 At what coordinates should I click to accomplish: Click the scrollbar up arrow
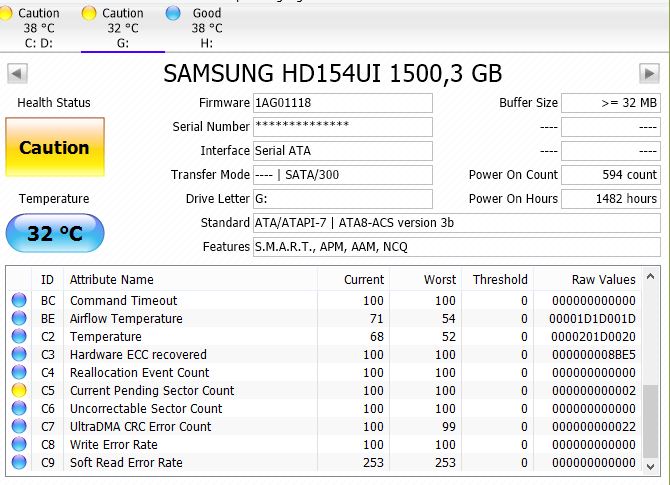click(650, 276)
